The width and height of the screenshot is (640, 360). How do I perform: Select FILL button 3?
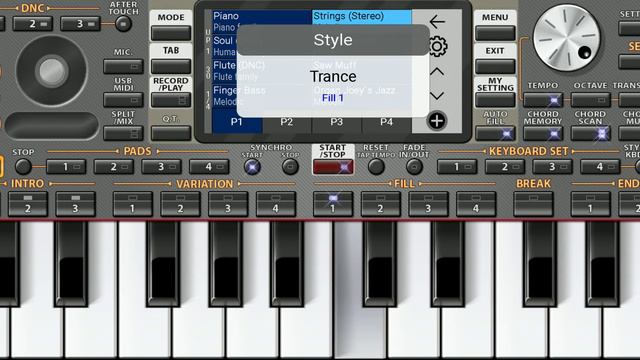429,204
